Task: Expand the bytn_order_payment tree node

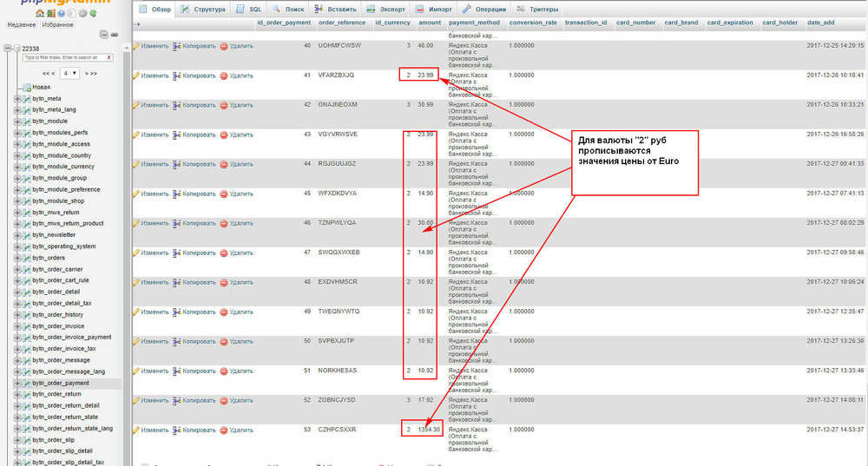Action: (x=17, y=383)
